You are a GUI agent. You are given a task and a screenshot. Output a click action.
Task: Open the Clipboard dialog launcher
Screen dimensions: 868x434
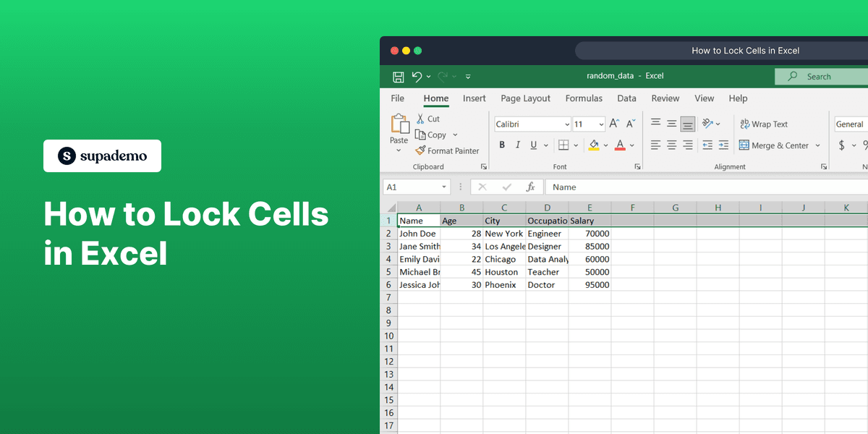[x=483, y=166]
